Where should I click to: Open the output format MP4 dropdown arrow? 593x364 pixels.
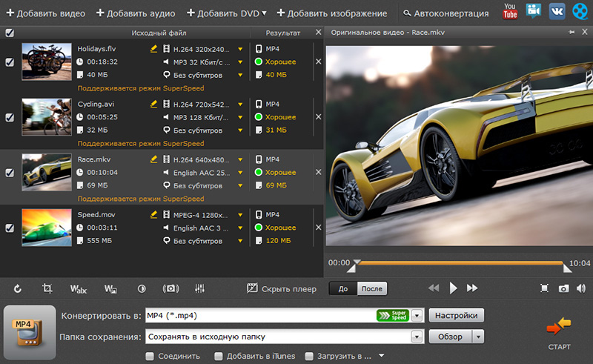point(416,316)
